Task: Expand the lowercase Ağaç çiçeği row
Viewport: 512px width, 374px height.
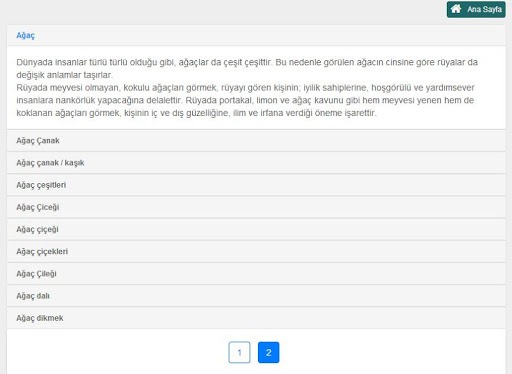Action: pyautogui.click(x=256, y=229)
